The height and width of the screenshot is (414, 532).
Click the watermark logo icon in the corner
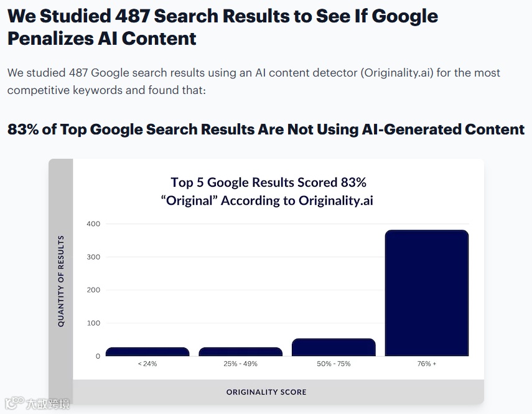click(x=14, y=402)
